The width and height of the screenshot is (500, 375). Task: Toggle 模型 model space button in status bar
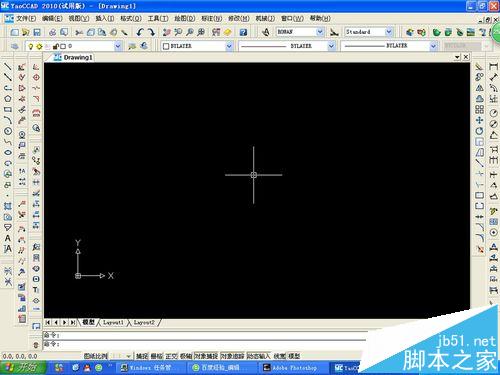294,356
